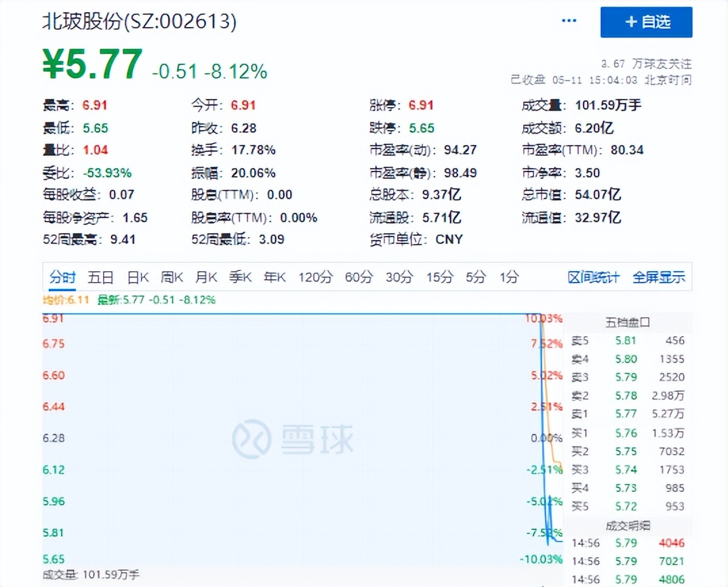Open the 年K chart tab
The image size is (728, 587).
click(x=275, y=277)
